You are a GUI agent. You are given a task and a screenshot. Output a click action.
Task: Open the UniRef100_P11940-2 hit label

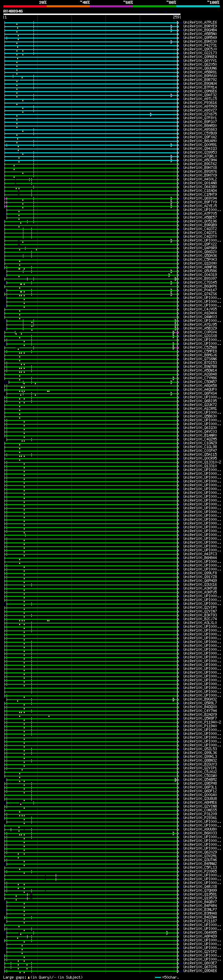point(202,722)
